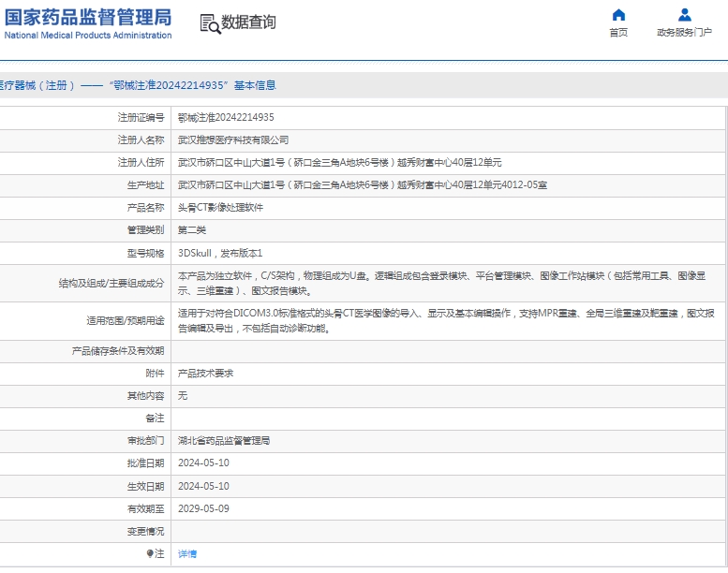Viewport: 728px width, 573px height.
Task: Select the 注册人住所 label
Action: point(141,162)
